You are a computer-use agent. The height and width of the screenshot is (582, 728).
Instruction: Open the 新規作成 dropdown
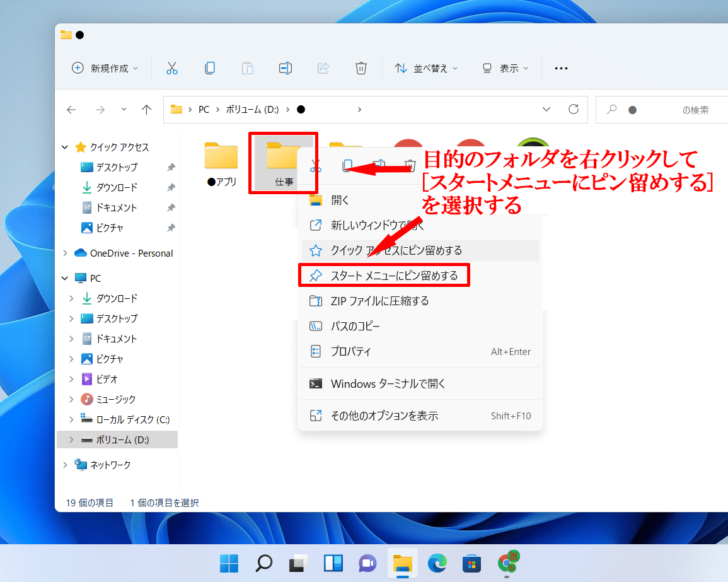(105, 68)
